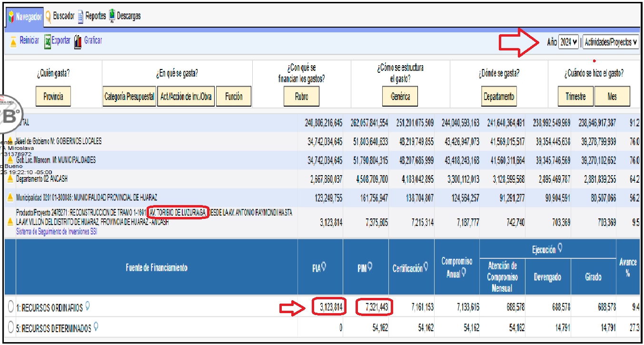Screen dimensions: 644x345
Task: Click the Avance % column header
Action: point(628,267)
